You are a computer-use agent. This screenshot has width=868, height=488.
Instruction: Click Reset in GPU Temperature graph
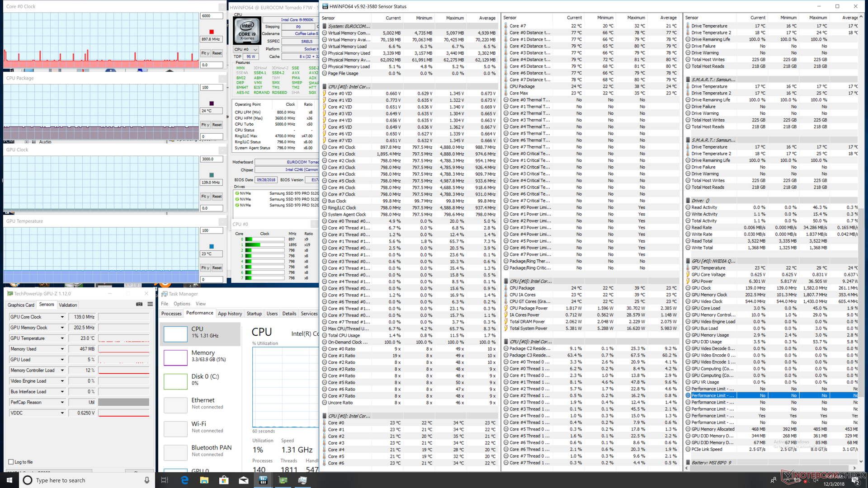[217, 268]
